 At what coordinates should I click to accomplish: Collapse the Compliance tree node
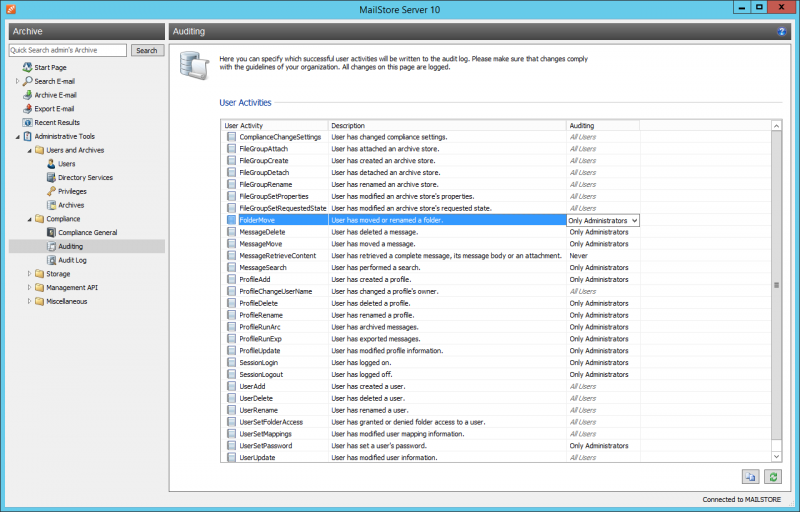coord(29,219)
